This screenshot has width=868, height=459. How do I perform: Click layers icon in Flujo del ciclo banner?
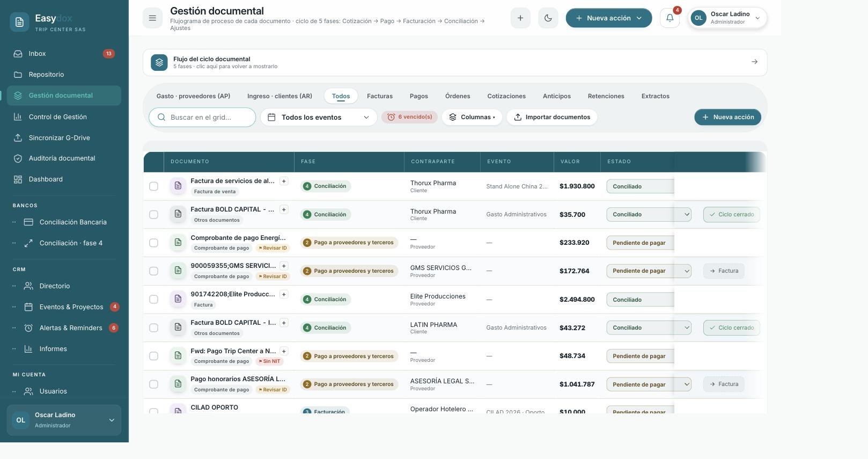tap(159, 62)
